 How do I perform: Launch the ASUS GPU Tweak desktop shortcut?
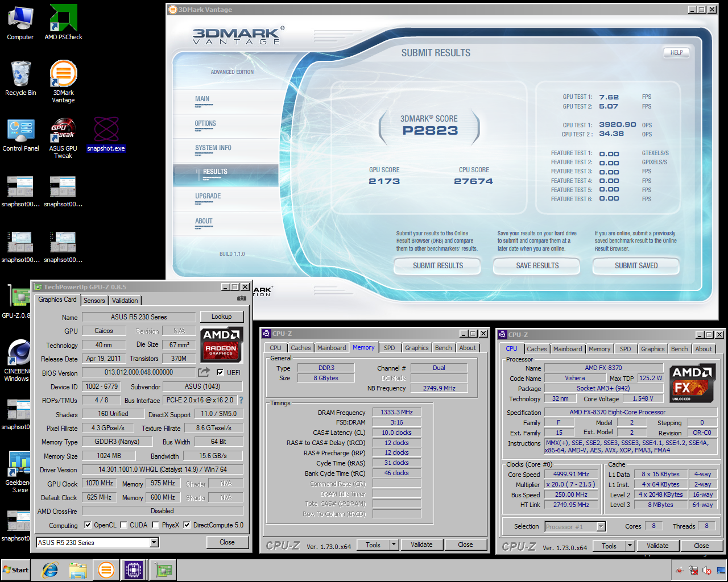(x=63, y=138)
